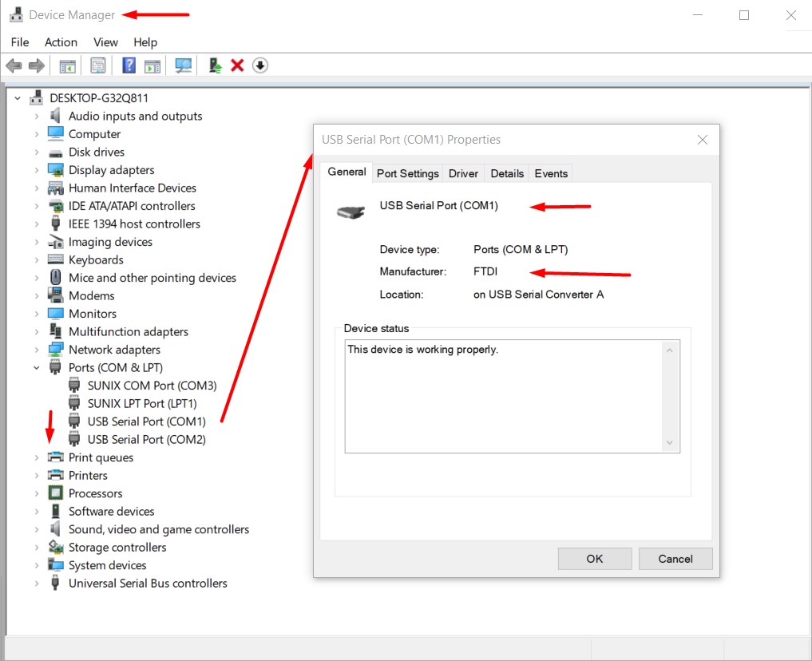
Task: Minimize the Device Manager window
Action: (698, 15)
